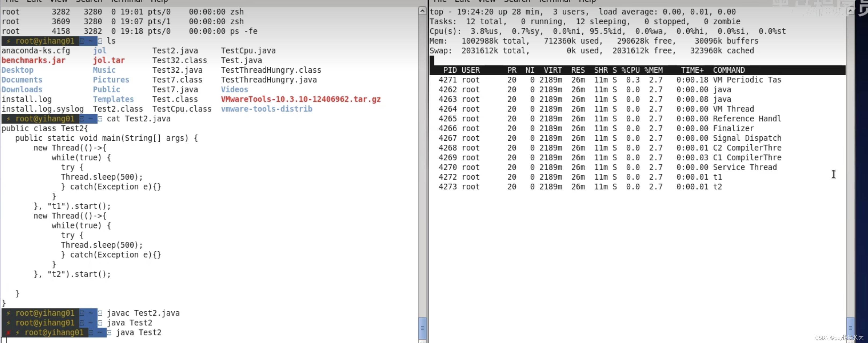Click the Documents directory name
The height and width of the screenshot is (343, 868).
click(x=22, y=80)
